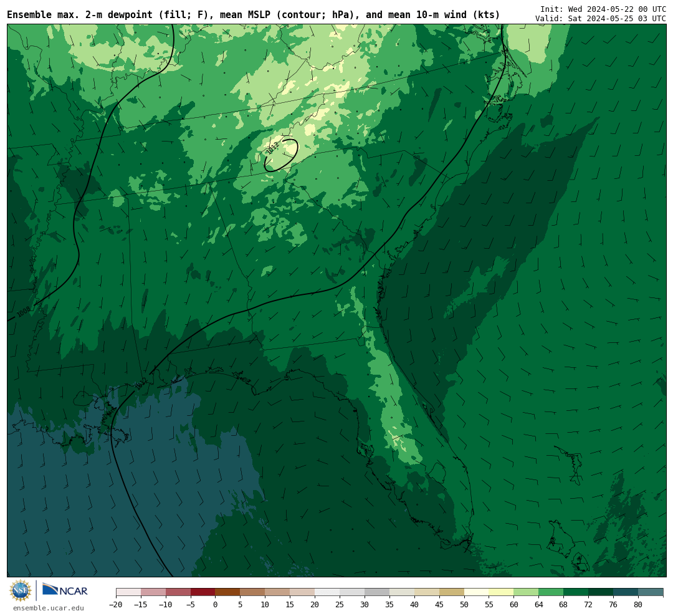Image resolution: width=673 pixels, height=616 pixels.
Task: Click the −20 colorbar tick label
Action: pyautogui.click(x=116, y=604)
